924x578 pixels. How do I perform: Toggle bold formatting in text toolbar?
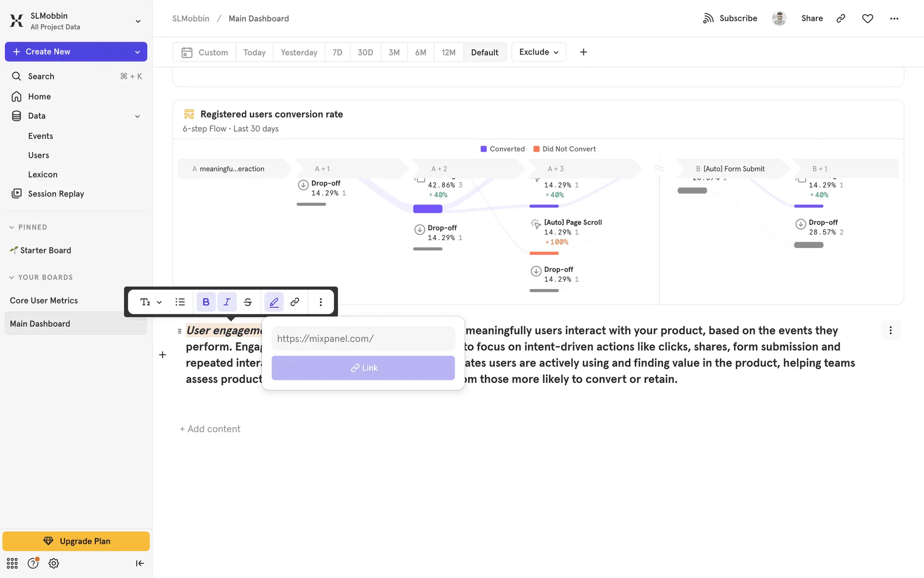pyautogui.click(x=206, y=302)
